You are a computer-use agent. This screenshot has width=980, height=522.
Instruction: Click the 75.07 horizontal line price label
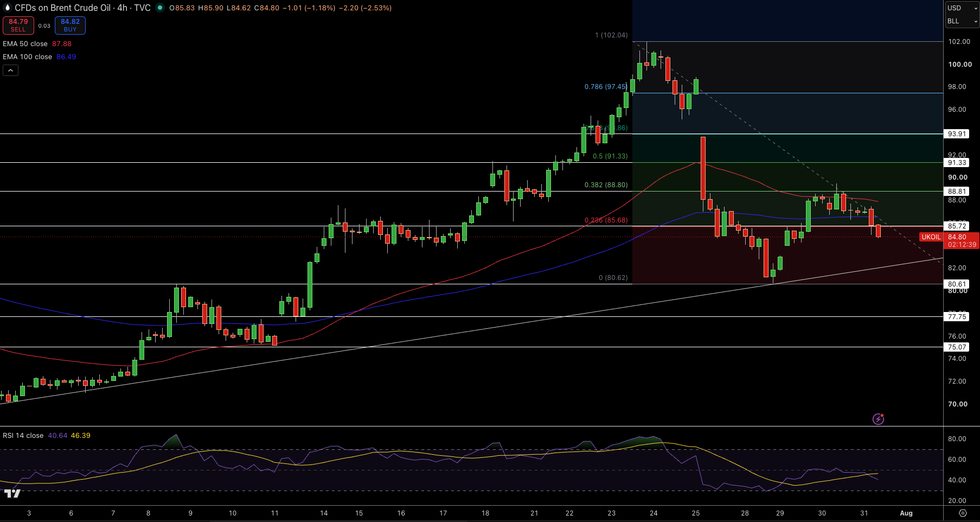tap(957, 347)
